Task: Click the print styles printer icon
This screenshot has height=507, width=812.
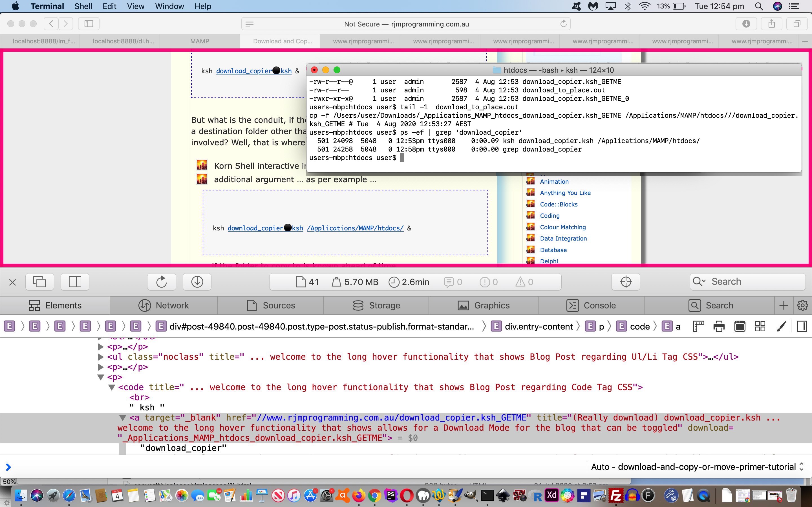Action: click(719, 326)
